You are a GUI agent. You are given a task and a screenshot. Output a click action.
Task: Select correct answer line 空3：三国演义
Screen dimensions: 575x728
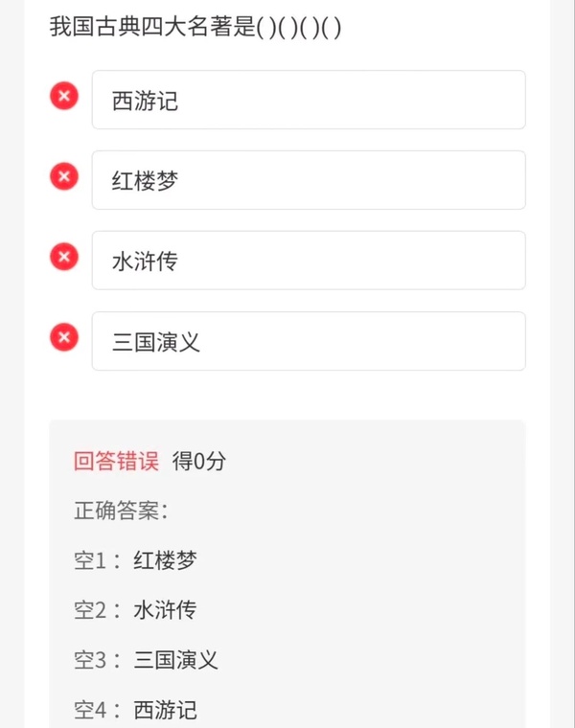(146, 660)
